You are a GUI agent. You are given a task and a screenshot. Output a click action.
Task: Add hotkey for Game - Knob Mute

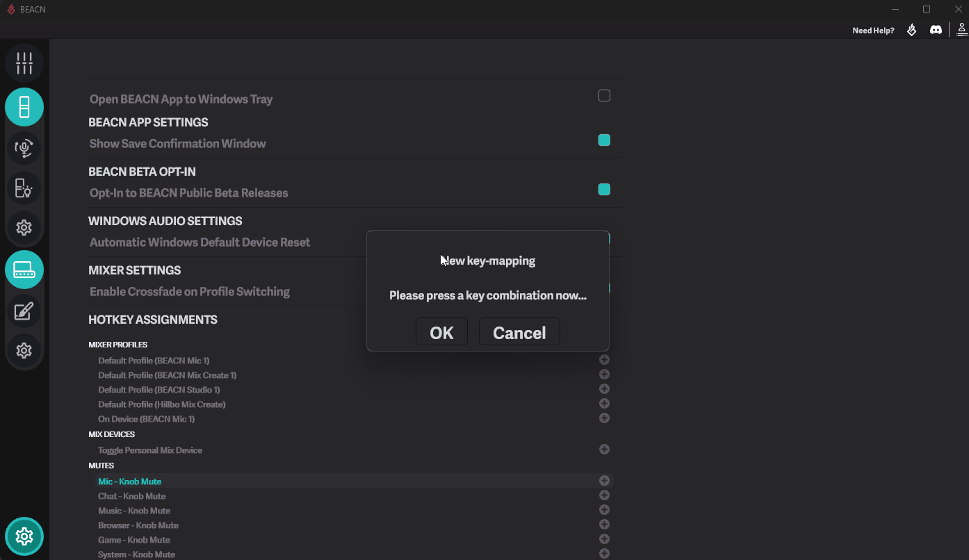tap(605, 539)
